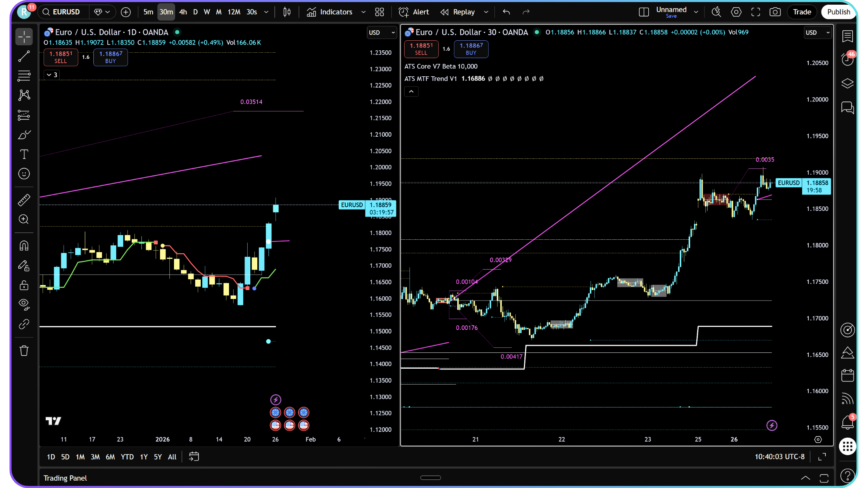The height and width of the screenshot is (488, 868).
Task: Select the Trend Line drawing tool
Action: click(x=24, y=57)
